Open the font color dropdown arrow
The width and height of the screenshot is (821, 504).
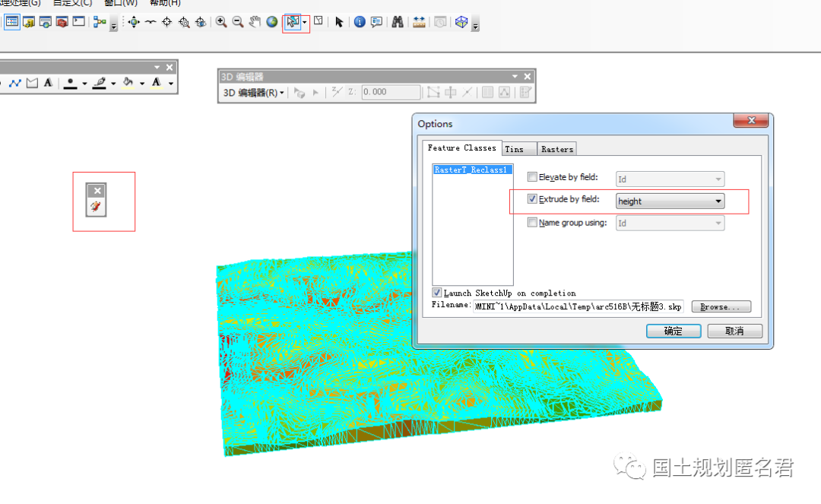pos(171,84)
